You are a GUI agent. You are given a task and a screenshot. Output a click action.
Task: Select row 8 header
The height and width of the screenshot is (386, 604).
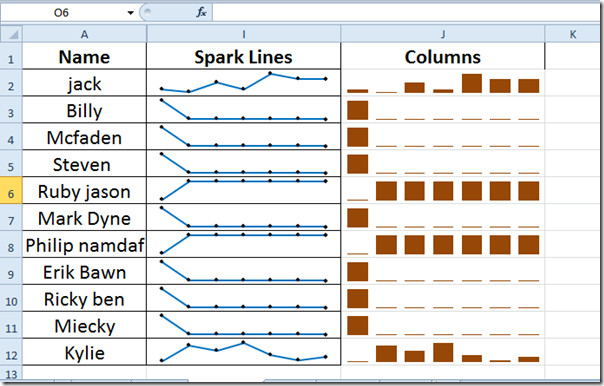pyautogui.click(x=11, y=245)
